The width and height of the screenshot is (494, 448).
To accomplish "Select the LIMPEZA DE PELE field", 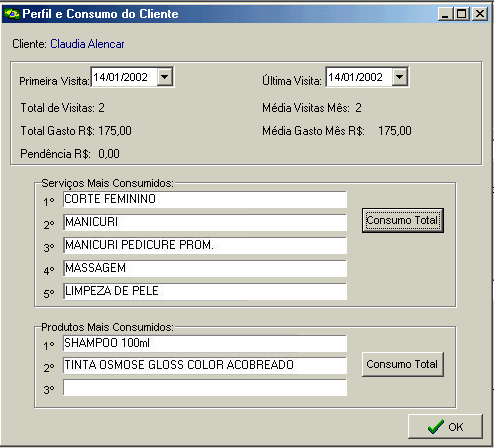I will (205, 291).
